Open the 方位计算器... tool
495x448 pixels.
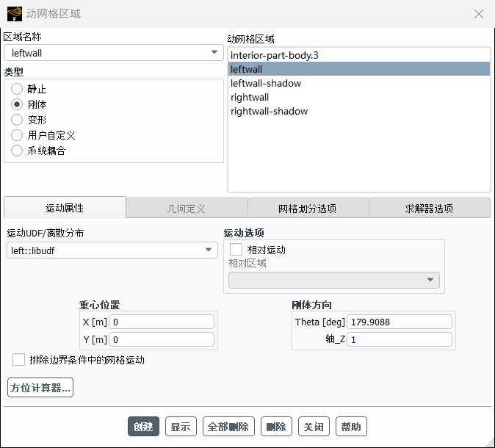coord(40,387)
